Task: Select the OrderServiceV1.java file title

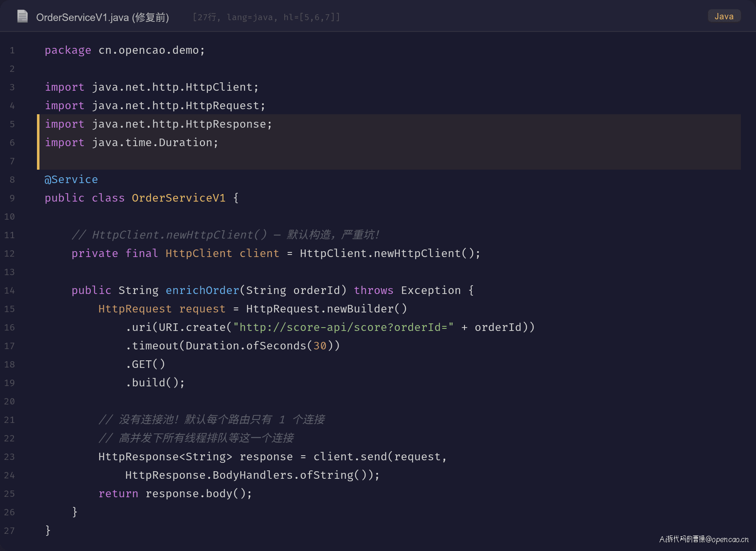Action: [102, 17]
